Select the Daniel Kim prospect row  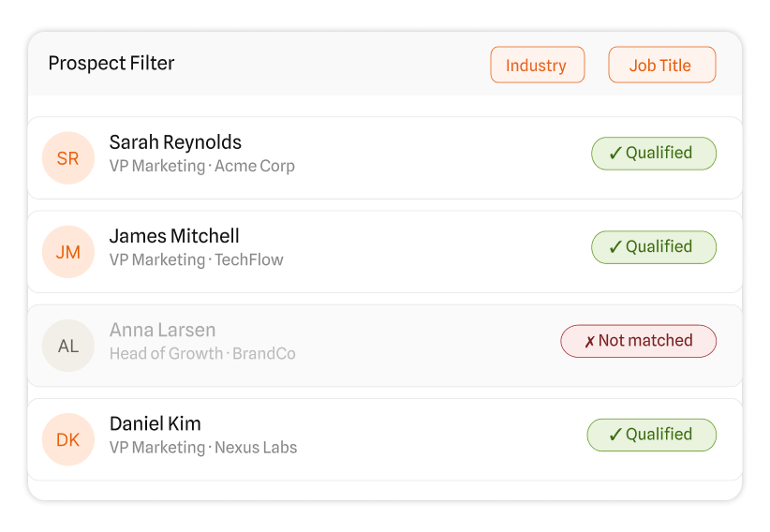[x=422, y=439]
